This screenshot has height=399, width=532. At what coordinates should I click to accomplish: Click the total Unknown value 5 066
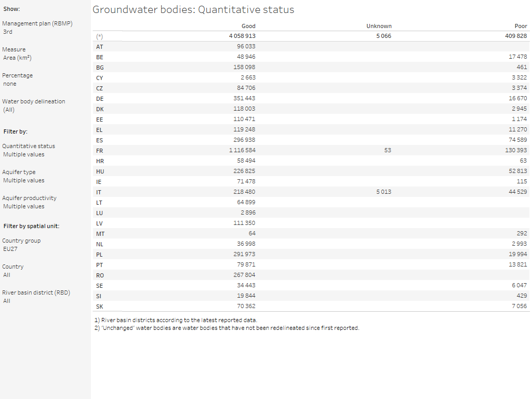[384, 36]
